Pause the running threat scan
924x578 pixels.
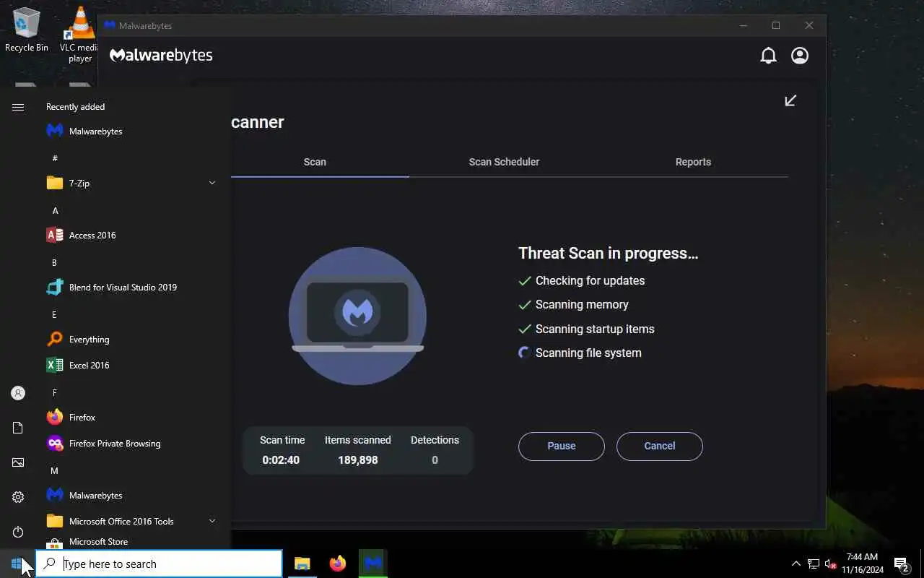click(x=561, y=446)
